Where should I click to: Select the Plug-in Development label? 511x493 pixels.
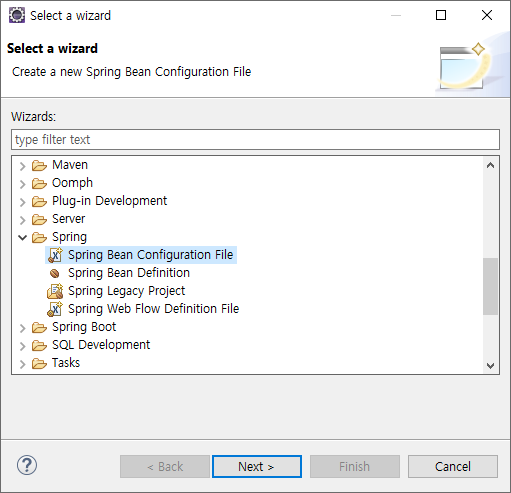(x=109, y=201)
